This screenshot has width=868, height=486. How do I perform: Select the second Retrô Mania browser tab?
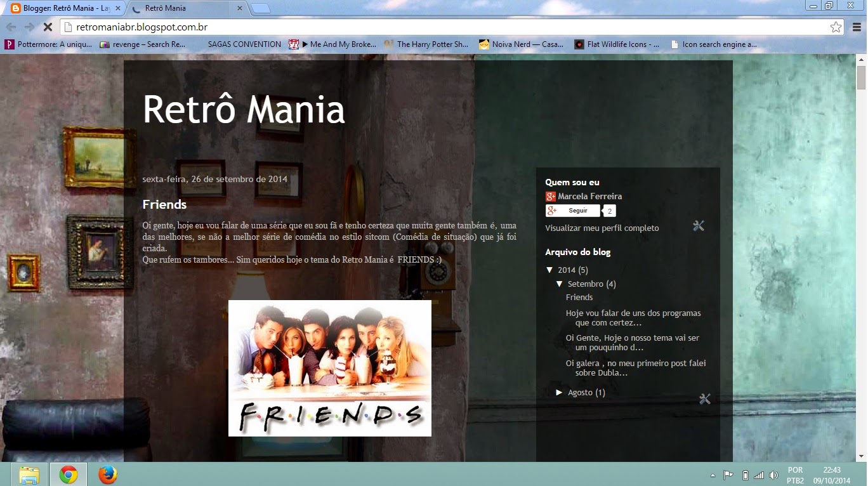click(187, 8)
